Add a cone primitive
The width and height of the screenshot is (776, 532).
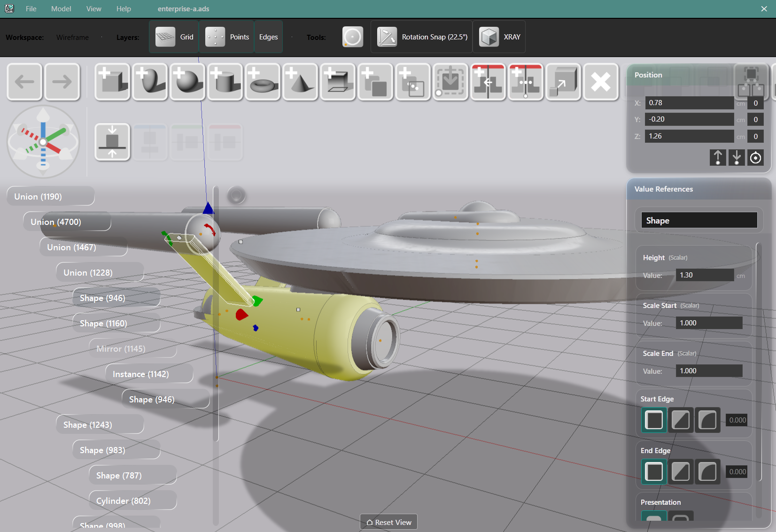pos(300,82)
